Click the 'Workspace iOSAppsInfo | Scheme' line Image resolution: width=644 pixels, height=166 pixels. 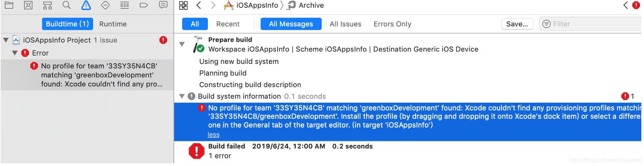[x=343, y=49]
